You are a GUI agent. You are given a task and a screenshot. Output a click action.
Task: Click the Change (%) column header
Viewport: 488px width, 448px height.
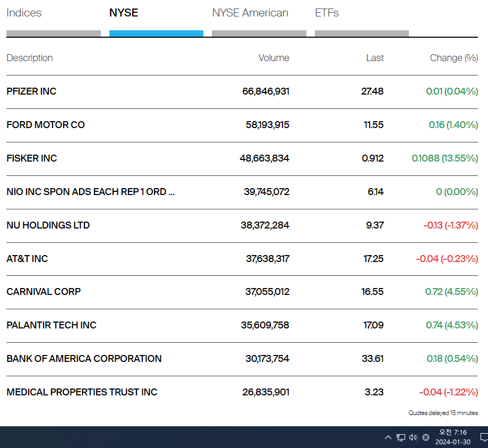[x=454, y=58]
